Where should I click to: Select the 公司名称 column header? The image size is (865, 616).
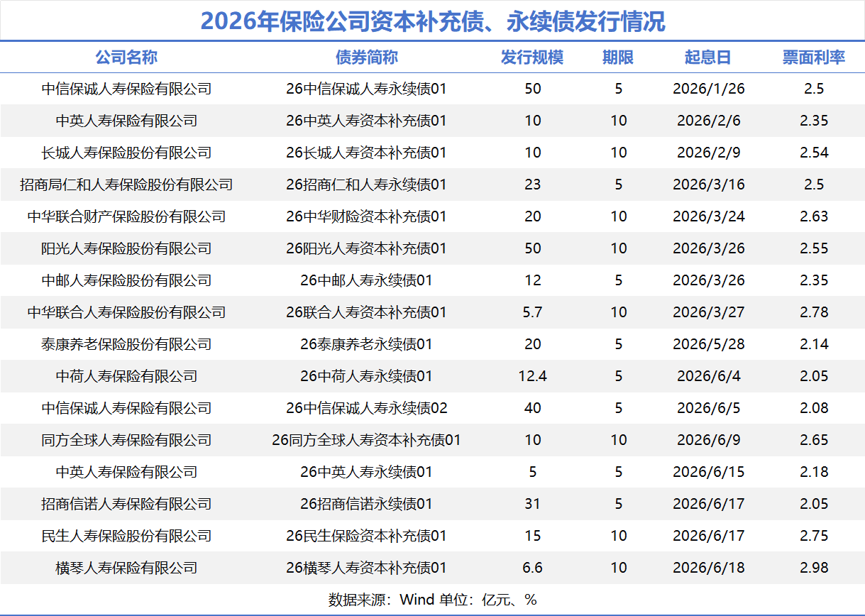coord(126,57)
